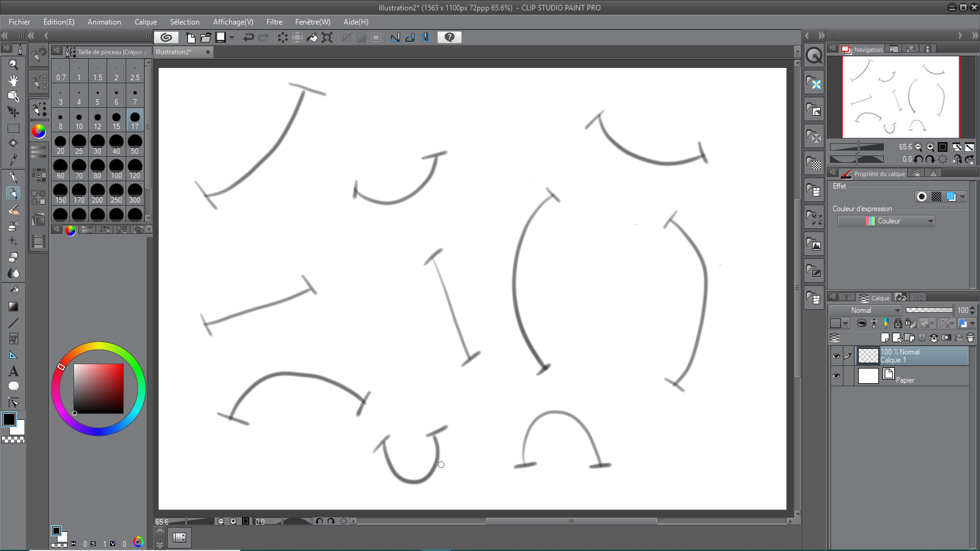Viewport: 980px width, 551px height.
Task: Lock the selected layer with the padlock icon
Action: [x=899, y=323]
